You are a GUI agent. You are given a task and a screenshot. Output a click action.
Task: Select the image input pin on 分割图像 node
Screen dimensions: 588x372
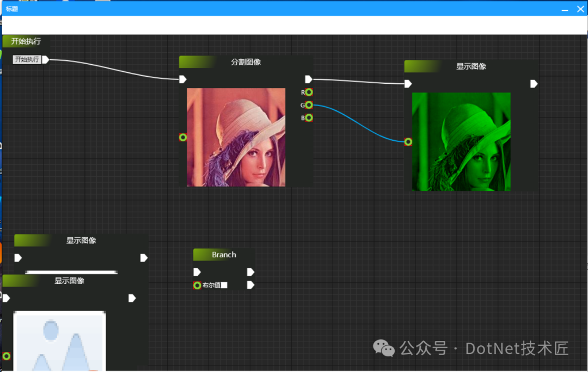[183, 137]
